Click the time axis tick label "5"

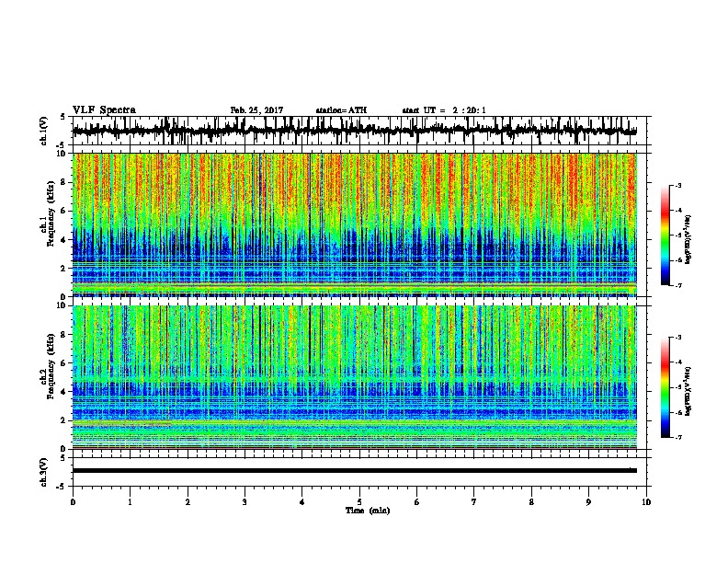359,502
